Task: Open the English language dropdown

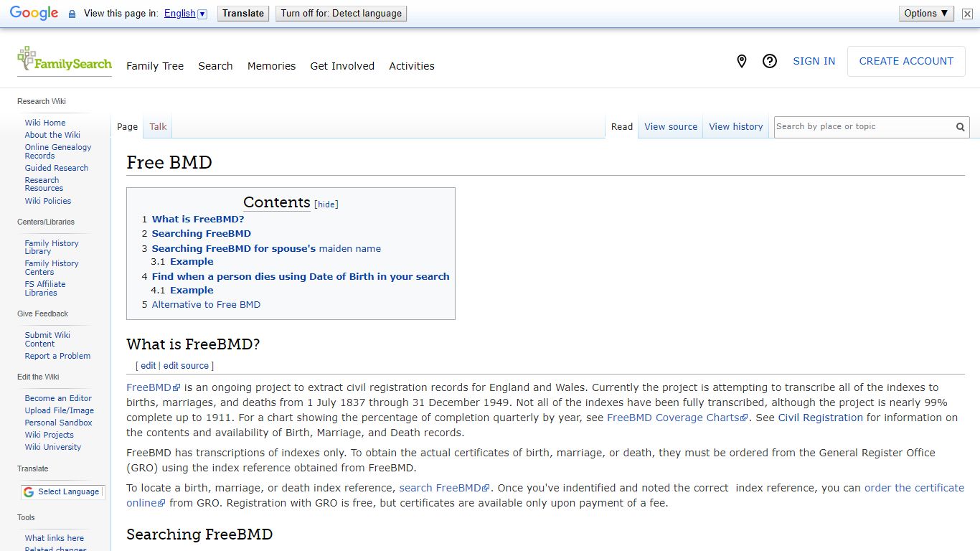Action: [x=185, y=14]
